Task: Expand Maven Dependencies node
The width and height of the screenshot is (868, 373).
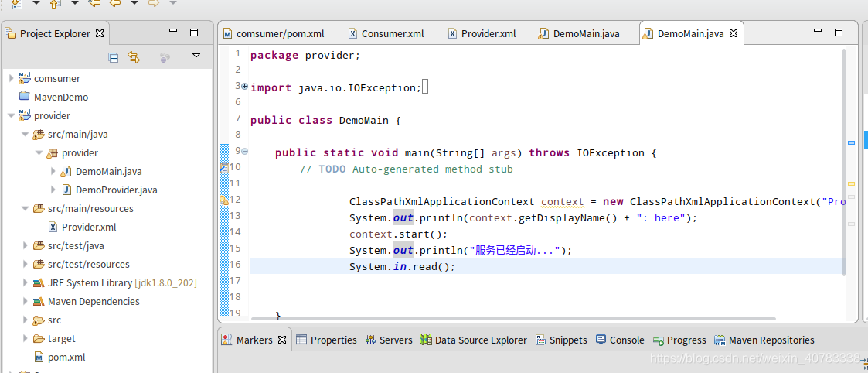Action: 26,302
